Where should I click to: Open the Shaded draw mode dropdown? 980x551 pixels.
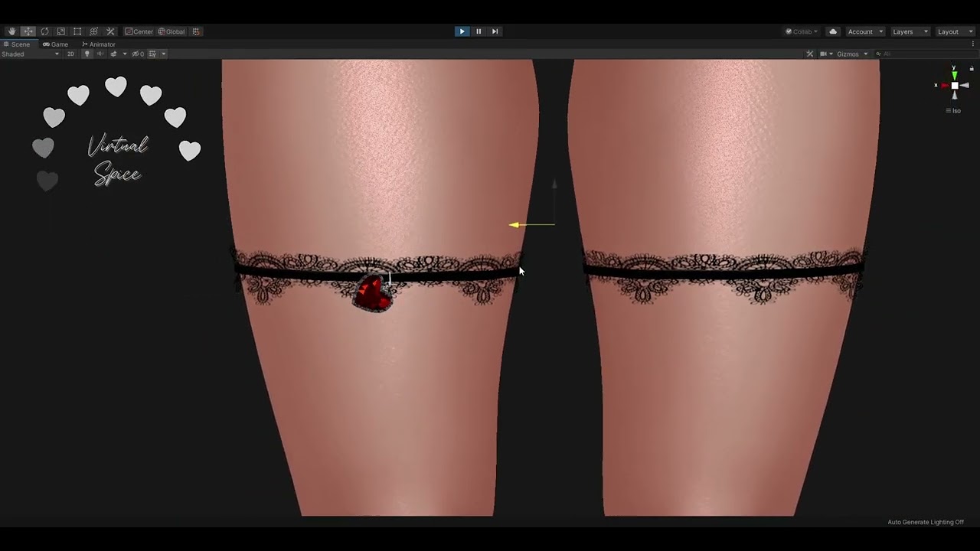click(x=31, y=54)
